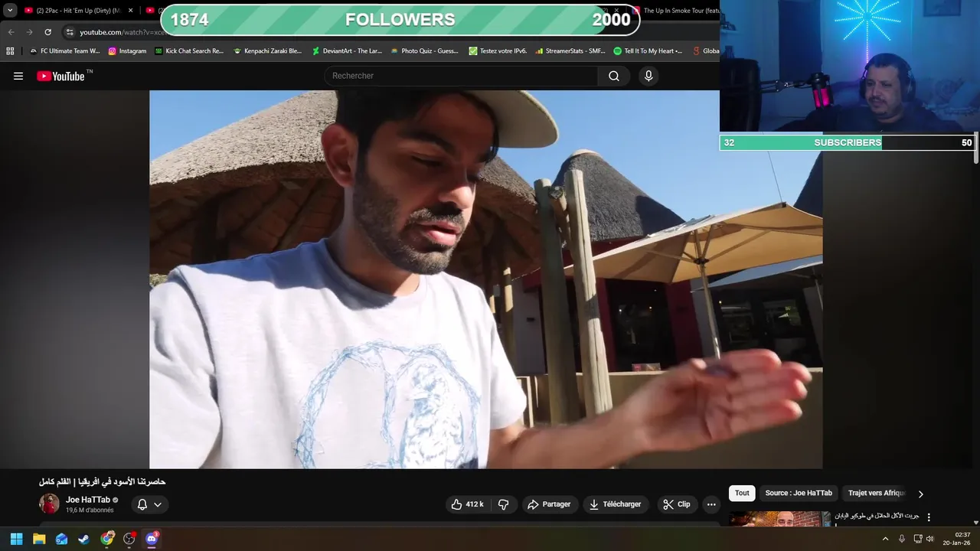The image size is (980, 551).
Task: Show more filter chips with the right arrow
Action: [x=920, y=494]
